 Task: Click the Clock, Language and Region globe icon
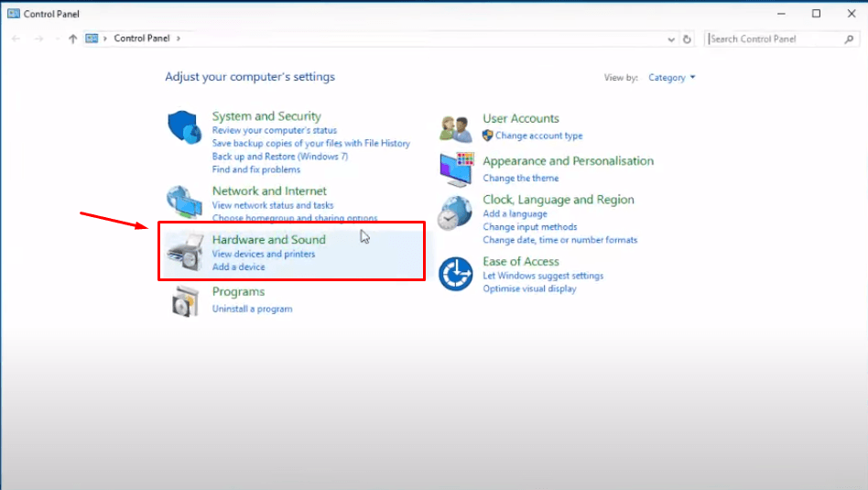click(x=454, y=213)
